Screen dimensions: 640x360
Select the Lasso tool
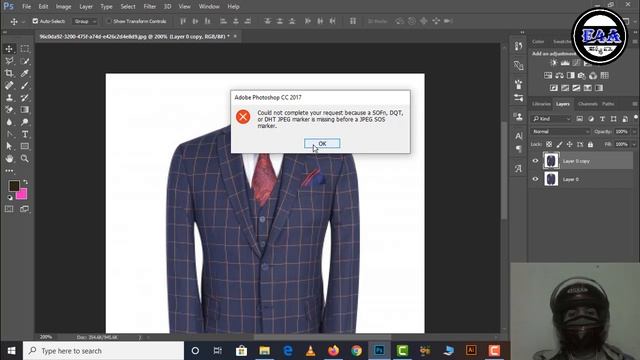[x=9, y=61]
